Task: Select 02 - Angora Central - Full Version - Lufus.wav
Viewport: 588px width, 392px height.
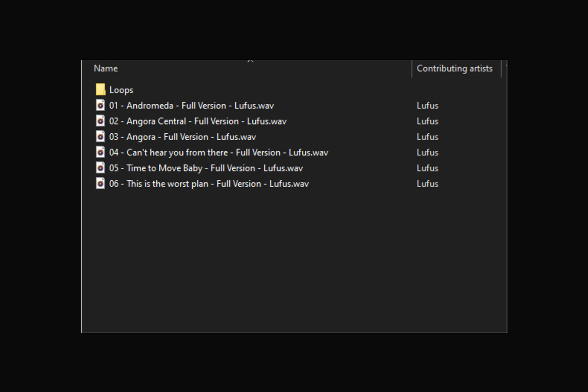Action: [198, 121]
